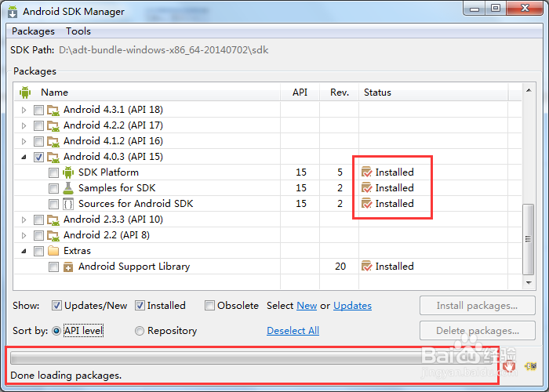Click the loading progress bar
The image size is (549, 392).
tap(252, 358)
